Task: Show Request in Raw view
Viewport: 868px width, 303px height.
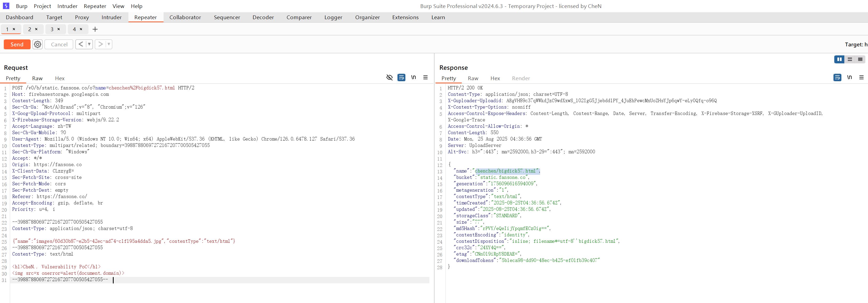Action: 37,78
